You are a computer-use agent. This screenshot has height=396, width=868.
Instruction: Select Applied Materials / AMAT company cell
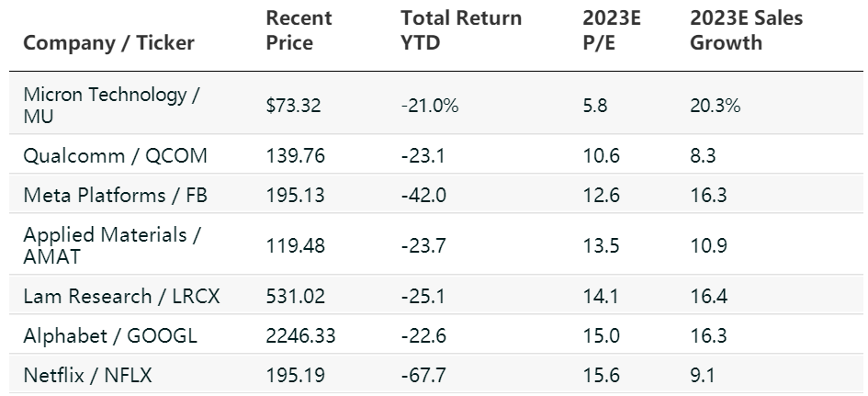point(112,245)
